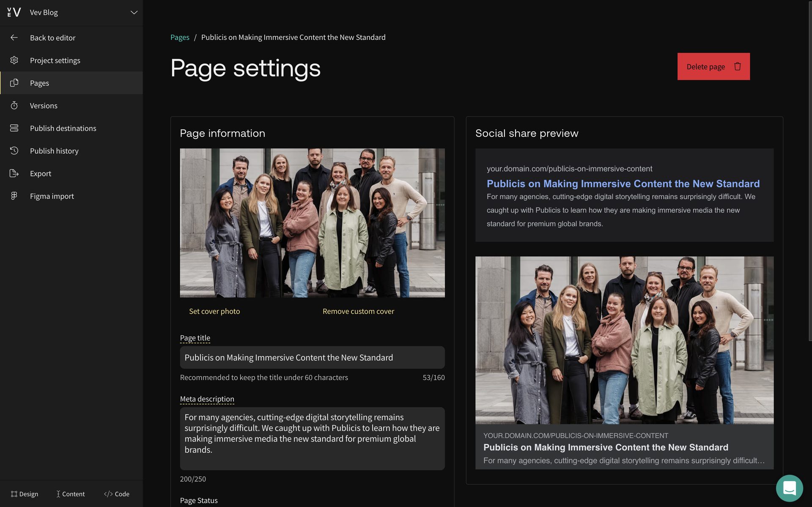Click the Back to editor arrow icon

[x=14, y=38]
